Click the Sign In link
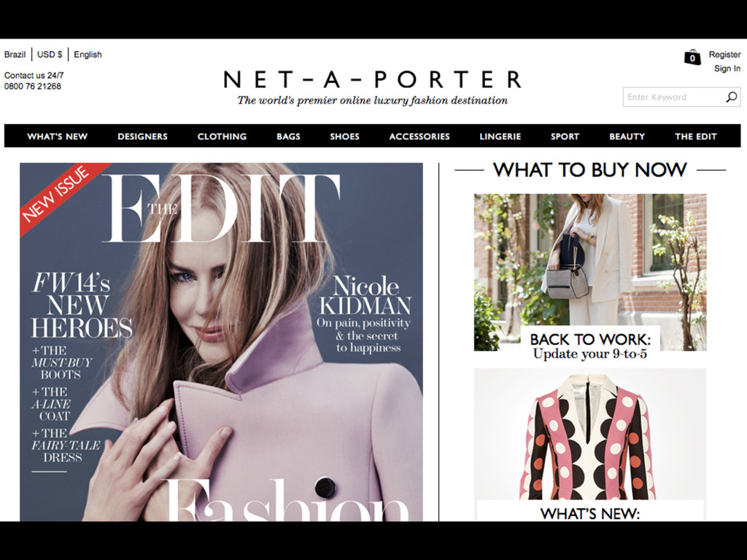 727,68
